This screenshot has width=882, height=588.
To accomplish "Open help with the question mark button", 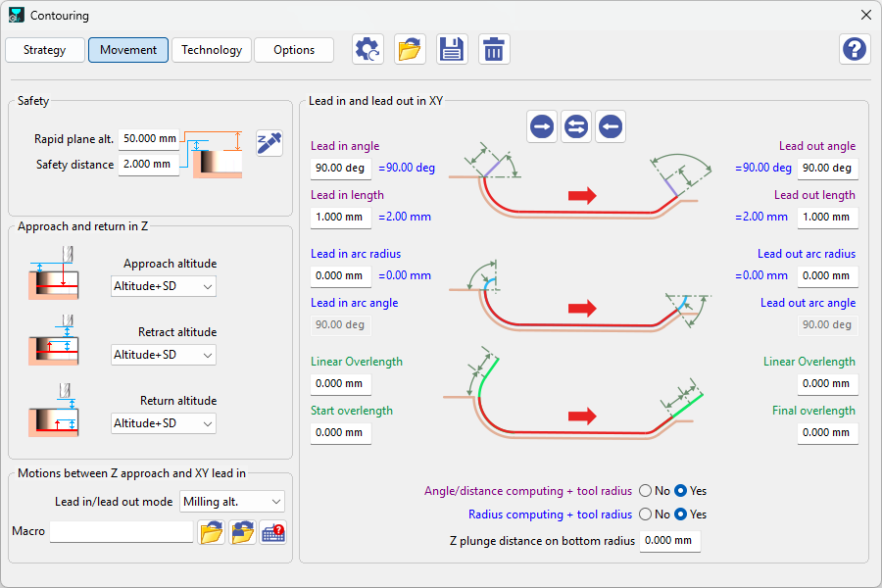I will point(854,49).
